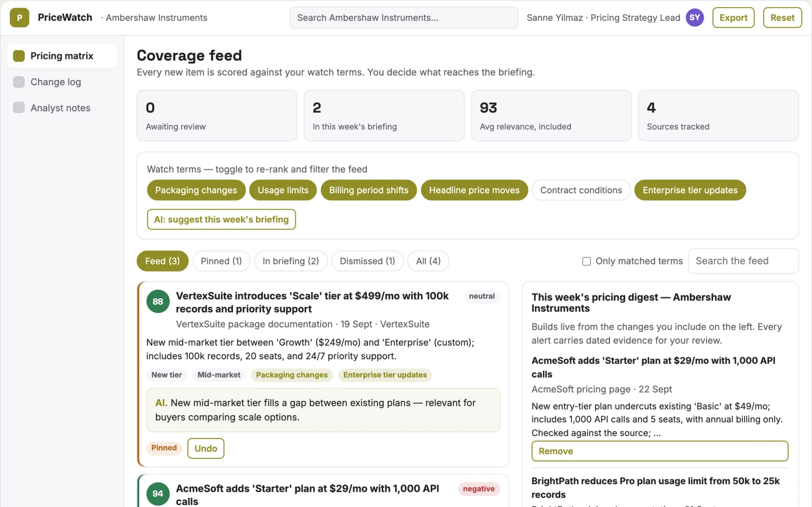Click the Change log sidebar icon

click(19, 82)
